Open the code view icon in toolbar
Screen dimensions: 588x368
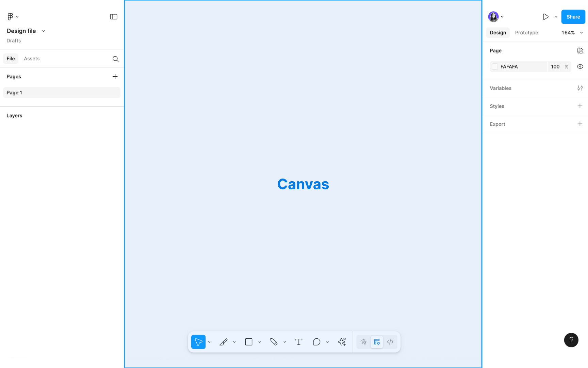tap(390, 342)
